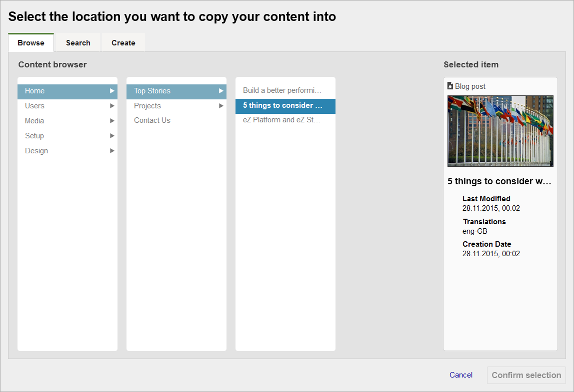The height and width of the screenshot is (392, 574).
Task: Select the Users folder label
Action: (34, 106)
